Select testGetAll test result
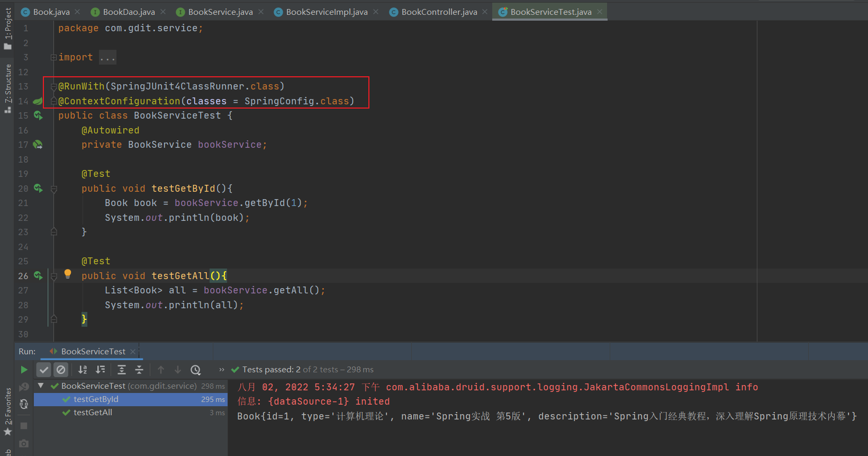The height and width of the screenshot is (456, 868). tap(131, 413)
